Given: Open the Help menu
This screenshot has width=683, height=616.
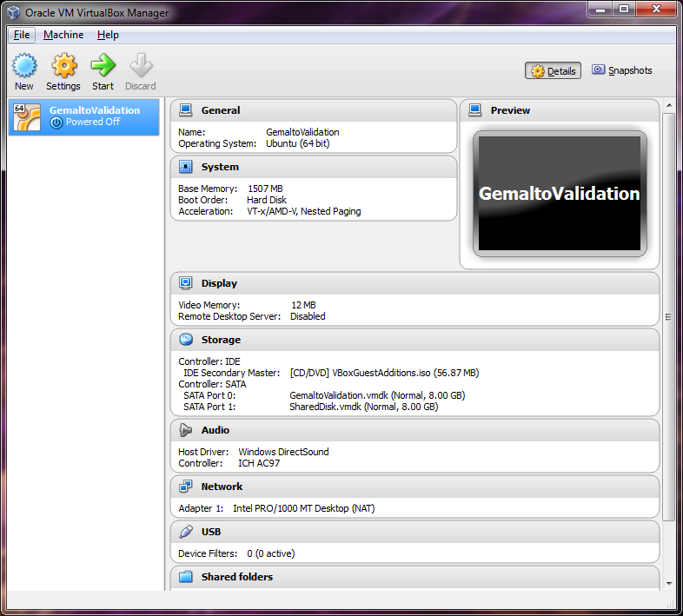Looking at the screenshot, I should tap(108, 35).
